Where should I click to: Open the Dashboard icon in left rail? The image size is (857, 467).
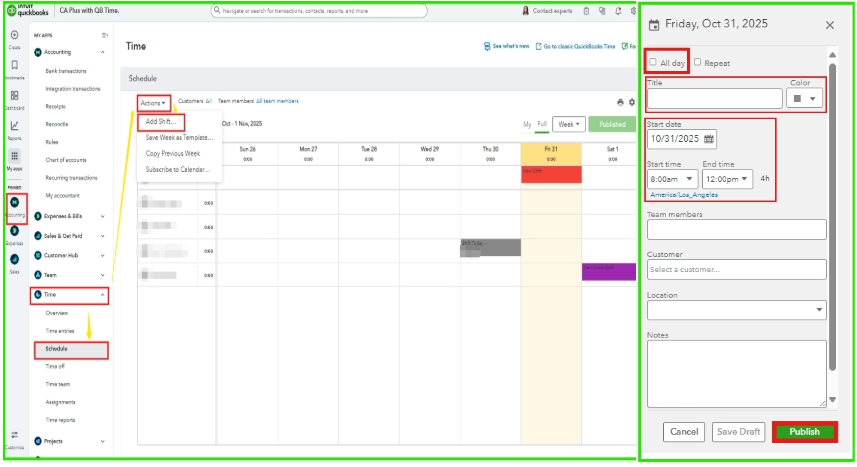tap(14, 96)
